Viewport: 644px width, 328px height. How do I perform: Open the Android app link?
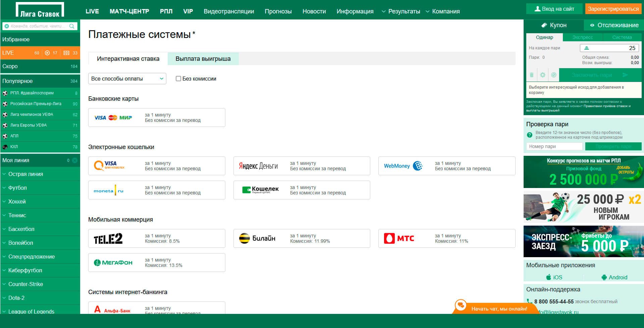[614, 277]
